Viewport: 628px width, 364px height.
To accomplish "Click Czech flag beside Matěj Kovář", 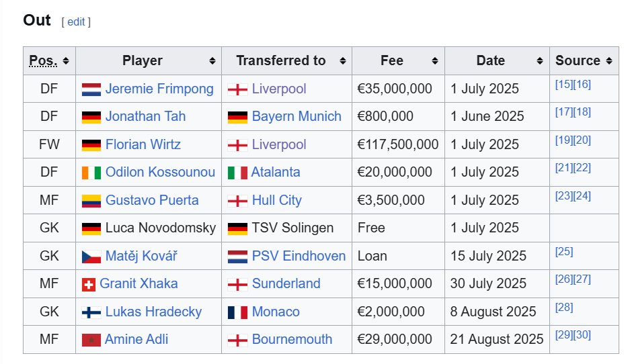I will point(91,257).
